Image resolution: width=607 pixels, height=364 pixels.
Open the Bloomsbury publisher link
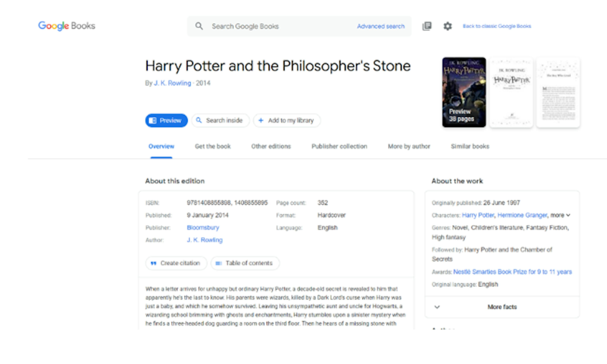pos(203,228)
